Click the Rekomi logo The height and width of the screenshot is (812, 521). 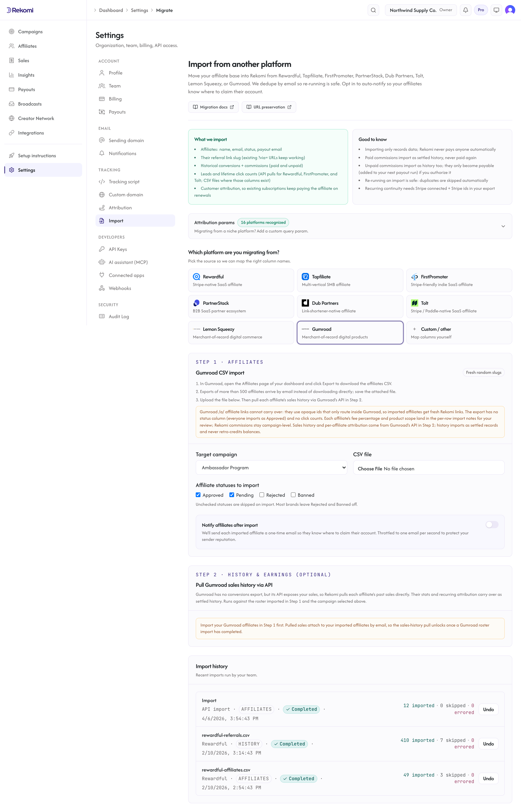point(20,10)
